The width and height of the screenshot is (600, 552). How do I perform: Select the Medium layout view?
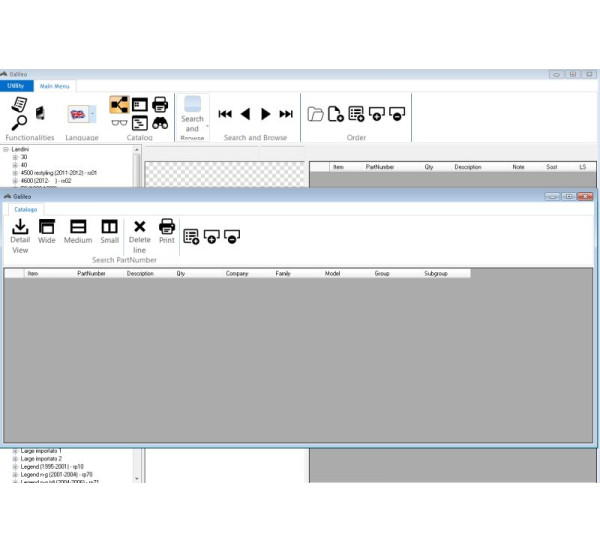pos(78,227)
